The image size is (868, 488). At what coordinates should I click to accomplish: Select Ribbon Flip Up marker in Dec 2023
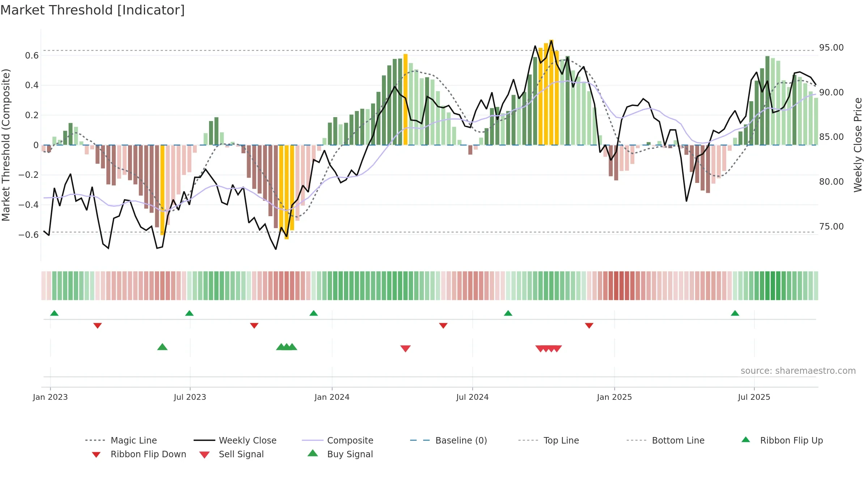pyautogui.click(x=314, y=313)
